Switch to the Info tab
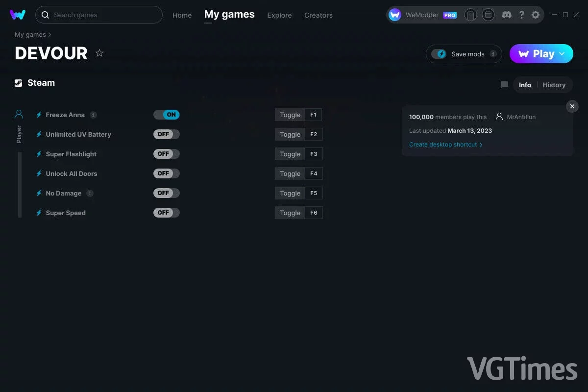Image resolution: width=588 pixels, height=392 pixels. point(525,85)
